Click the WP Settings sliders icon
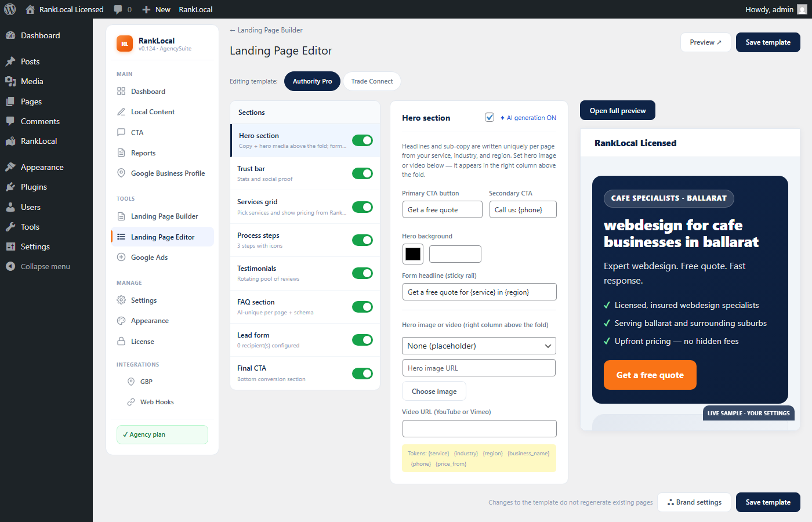Viewport: 812px width, 522px height. 10,246
